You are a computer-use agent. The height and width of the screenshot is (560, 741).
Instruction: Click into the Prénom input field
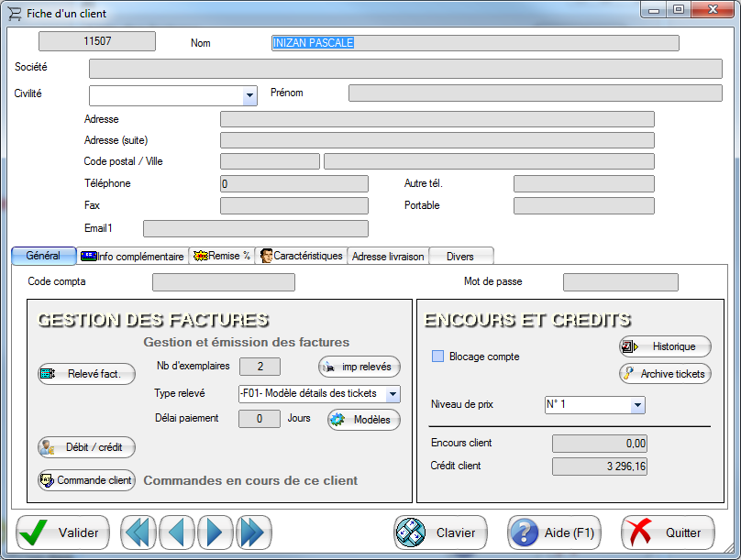(x=536, y=93)
